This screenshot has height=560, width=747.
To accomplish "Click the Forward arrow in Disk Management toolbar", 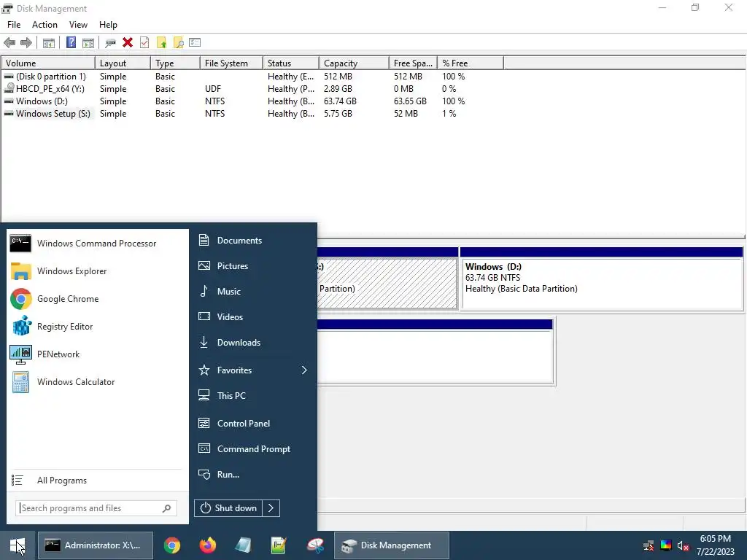I will (26, 43).
